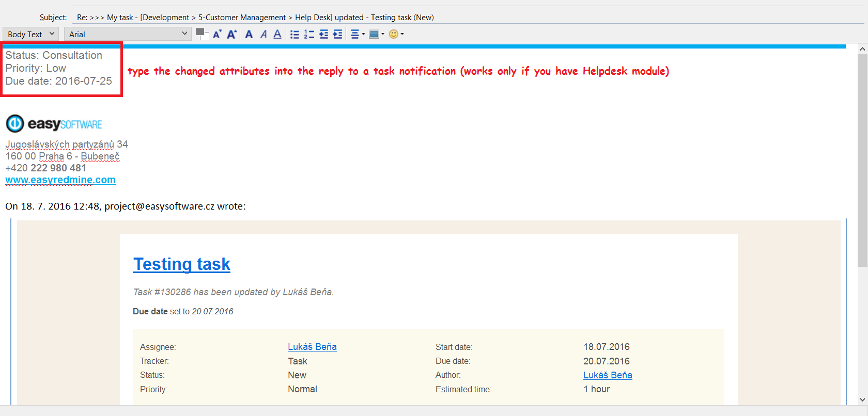
Task: Open the alignment dropdown arrow
Action: coord(364,34)
